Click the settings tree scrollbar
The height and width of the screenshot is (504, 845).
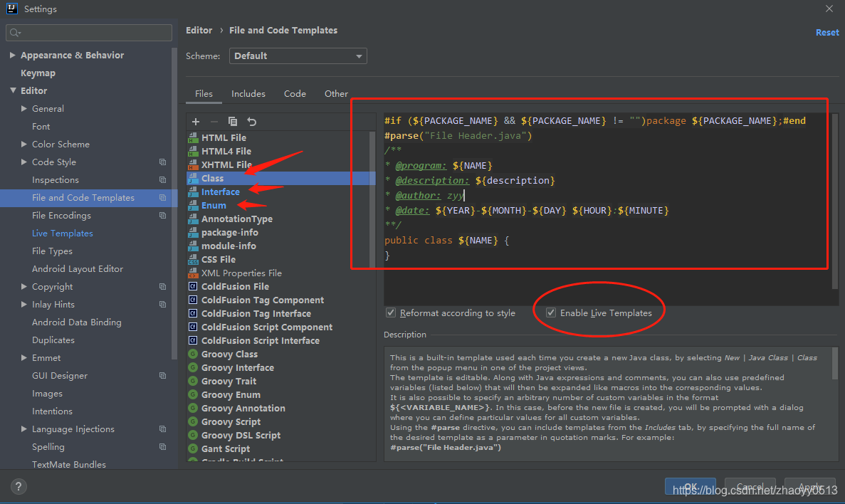[174, 203]
